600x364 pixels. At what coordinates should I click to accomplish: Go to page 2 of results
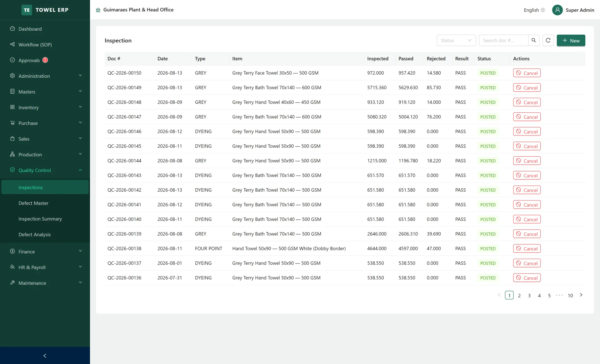coord(519,295)
